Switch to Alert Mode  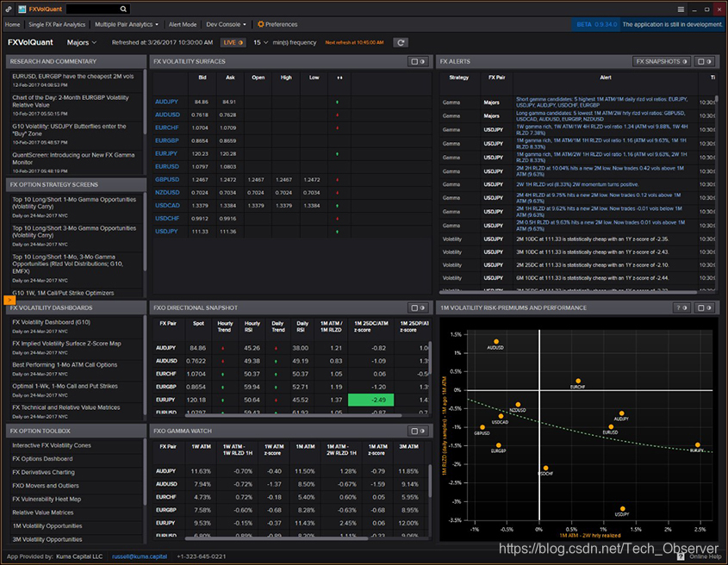(x=183, y=25)
